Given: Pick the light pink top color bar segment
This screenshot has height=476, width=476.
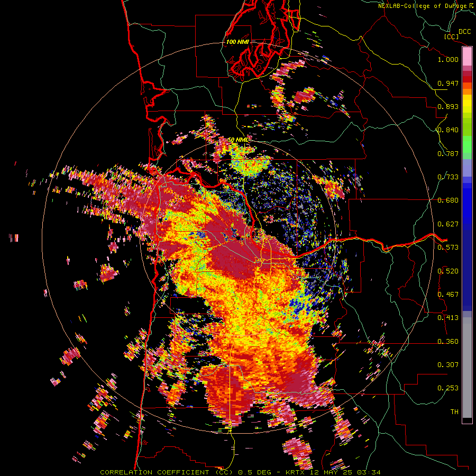Looking at the screenshot, I should tap(467, 57).
